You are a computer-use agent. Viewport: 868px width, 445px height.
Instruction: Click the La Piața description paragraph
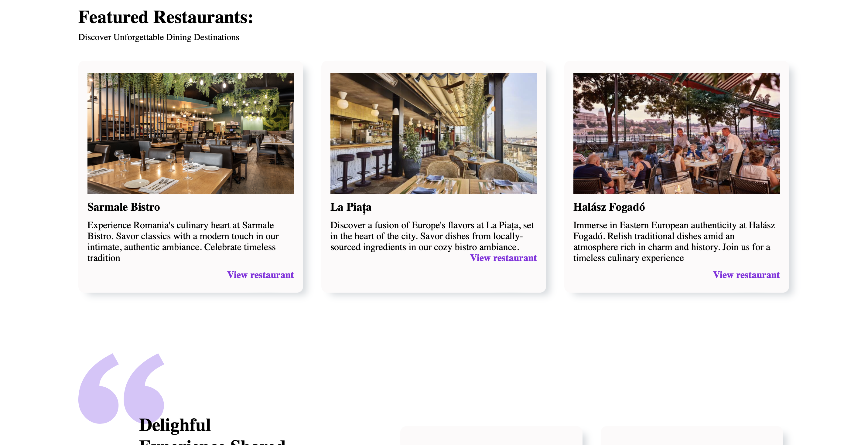[x=431, y=236]
